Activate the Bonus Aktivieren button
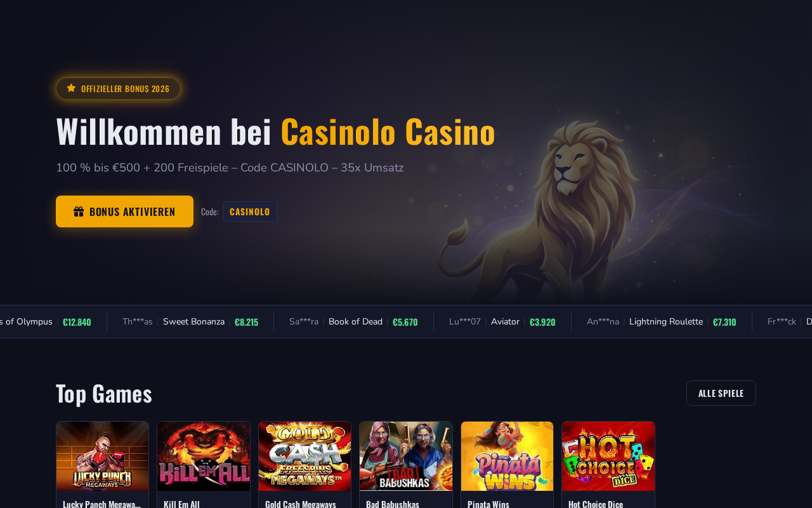 pyautogui.click(x=124, y=211)
